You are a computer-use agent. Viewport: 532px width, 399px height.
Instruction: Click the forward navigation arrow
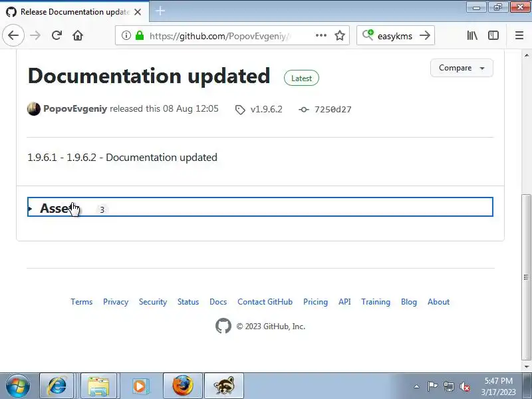35,35
